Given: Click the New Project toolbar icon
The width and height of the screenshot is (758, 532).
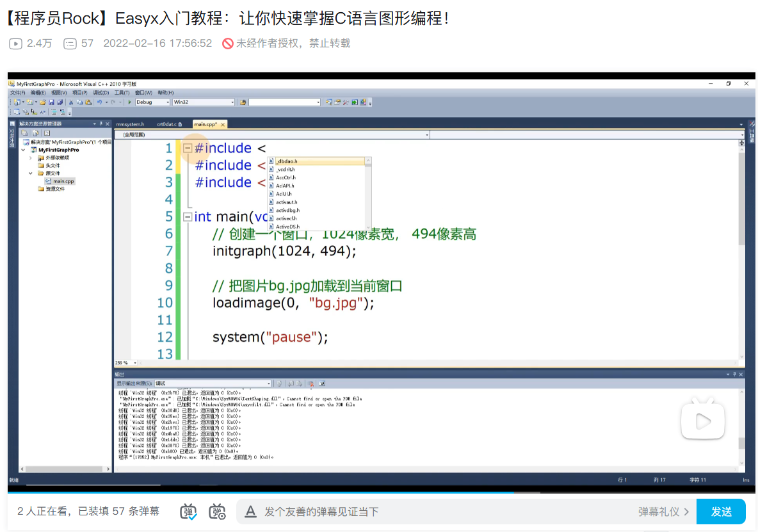Looking at the screenshot, I should pyautogui.click(x=18, y=102).
